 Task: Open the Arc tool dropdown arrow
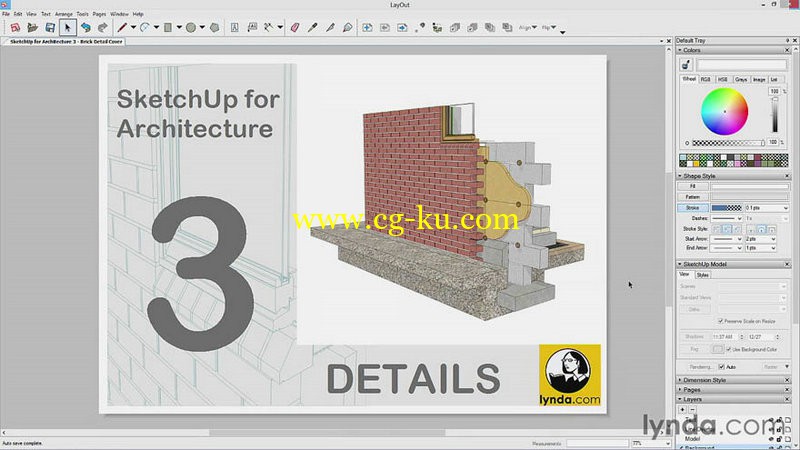[156, 28]
